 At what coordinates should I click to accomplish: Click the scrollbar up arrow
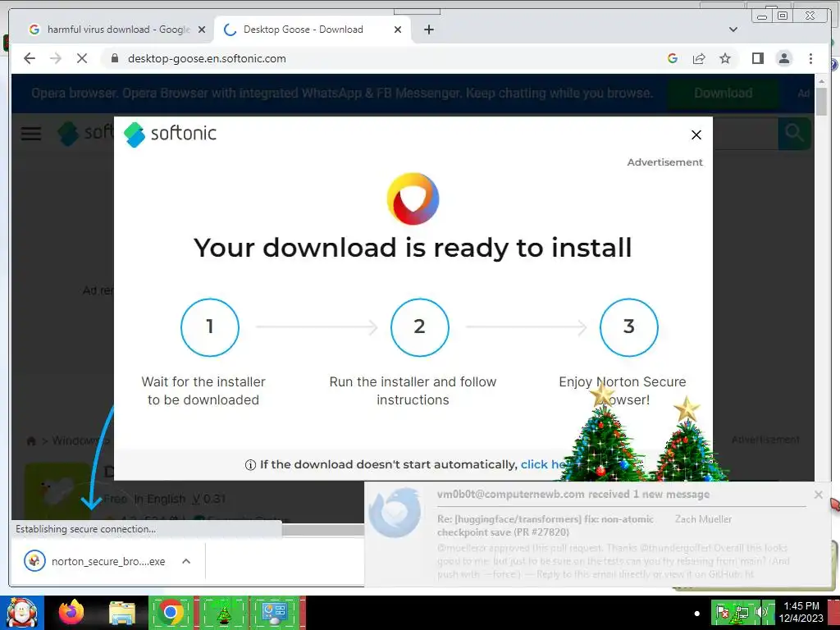coord(821,80)
